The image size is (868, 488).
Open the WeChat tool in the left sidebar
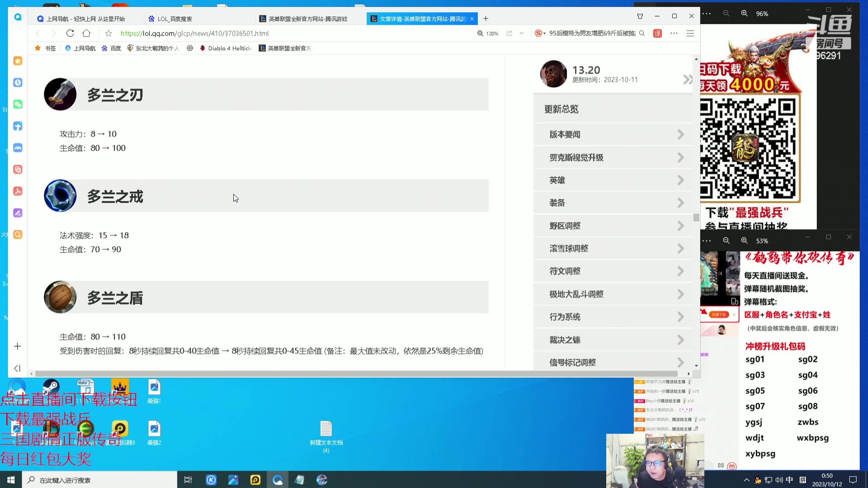[x=18, y=104]
